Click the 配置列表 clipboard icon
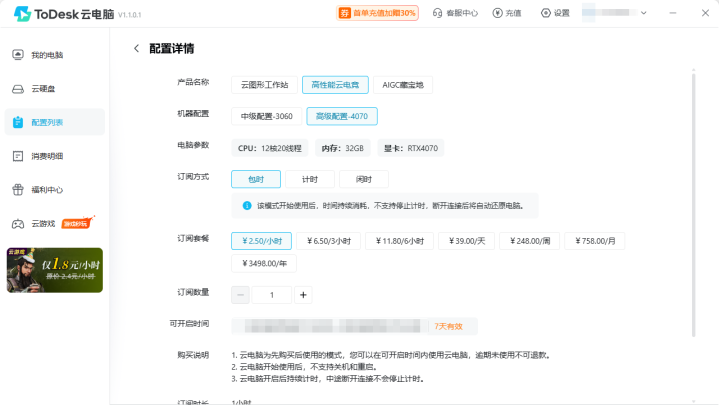This screenshot has height=405, width=719. (18, 122)
